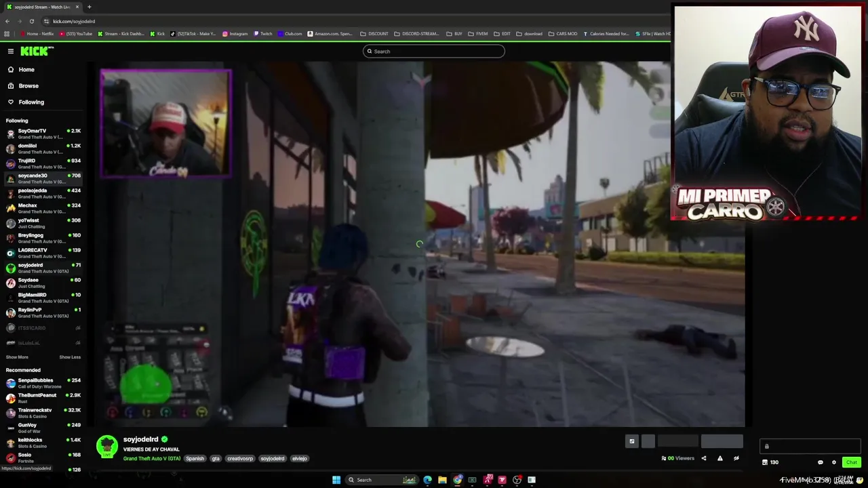Open Breylingog channel in Following list
This screenshot has width=868, height=488.
click(43, 238)
